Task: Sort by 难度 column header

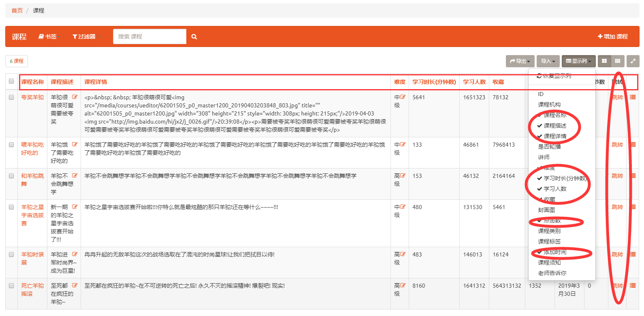Action: [400, 82]
